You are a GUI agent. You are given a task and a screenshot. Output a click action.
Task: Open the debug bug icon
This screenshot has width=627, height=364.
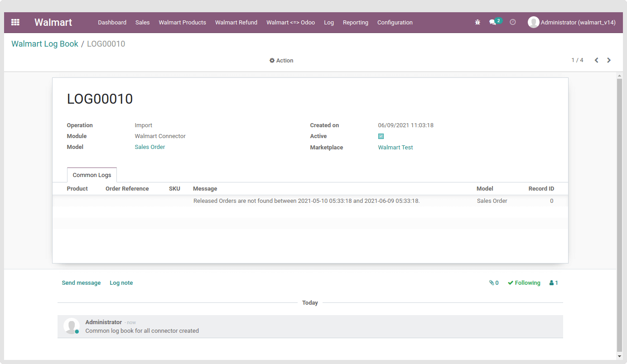(x=477, y=22)
